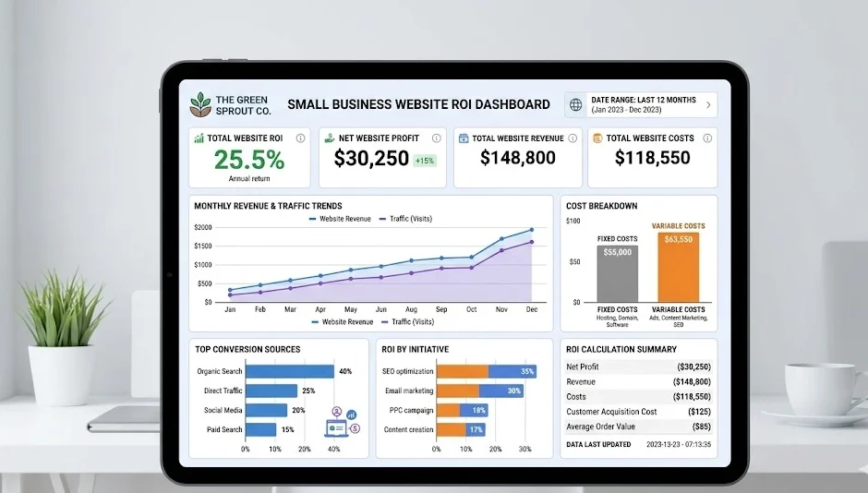Open the info icon on Net Website Profit

437,138
